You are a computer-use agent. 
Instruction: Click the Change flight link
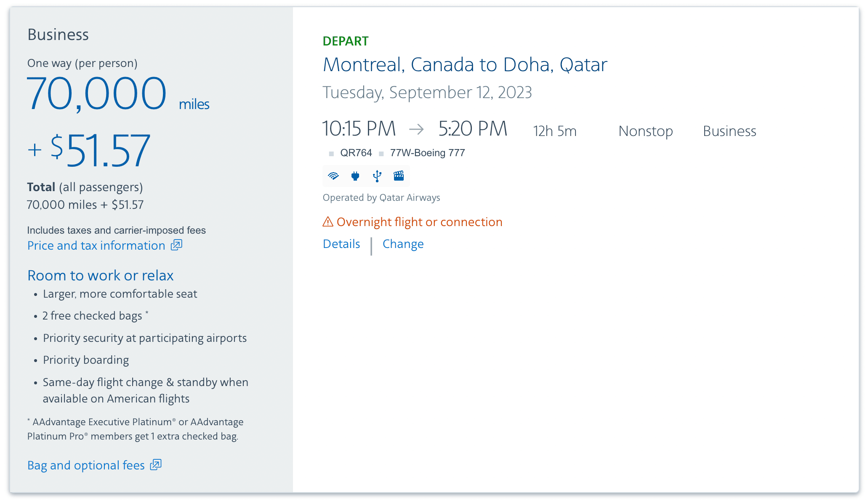coord(403,244)
